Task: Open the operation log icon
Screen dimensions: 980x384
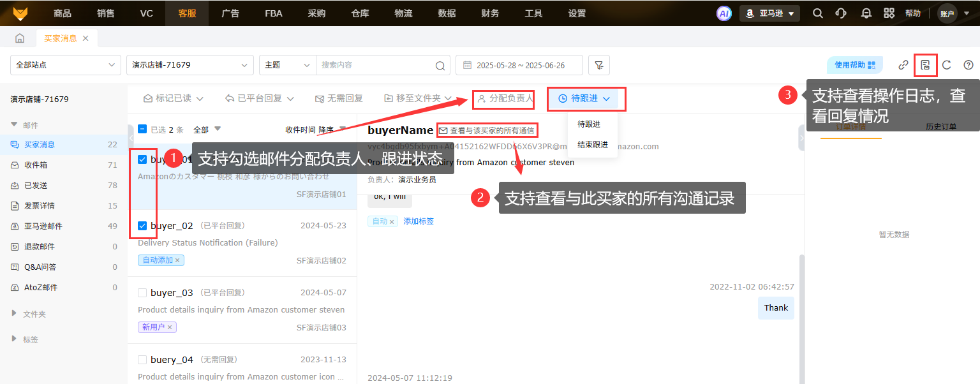Action: point(925,64)
